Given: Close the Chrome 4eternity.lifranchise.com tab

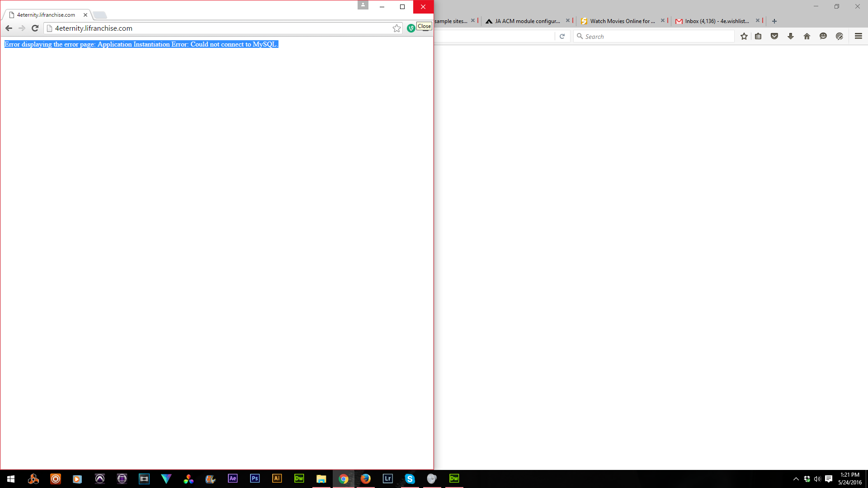Looking at the screenshot, I should coord(85,15).
